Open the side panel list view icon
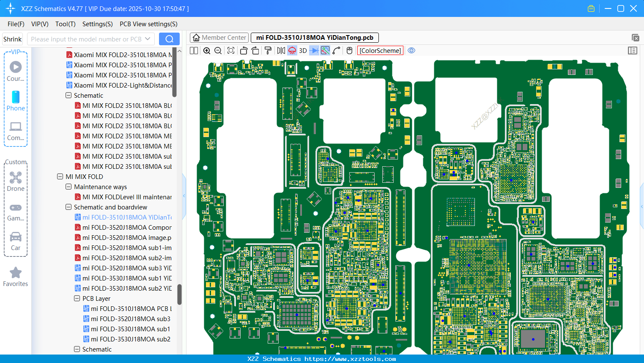Image resolution: width=644 pixels, height=363 pixels. click(633, 50)
